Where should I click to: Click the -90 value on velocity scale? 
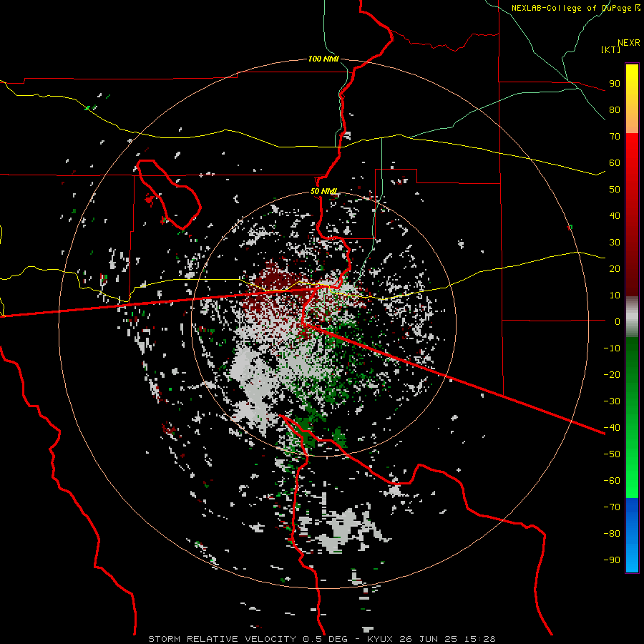pyautogui.click(x=612, y=560)
